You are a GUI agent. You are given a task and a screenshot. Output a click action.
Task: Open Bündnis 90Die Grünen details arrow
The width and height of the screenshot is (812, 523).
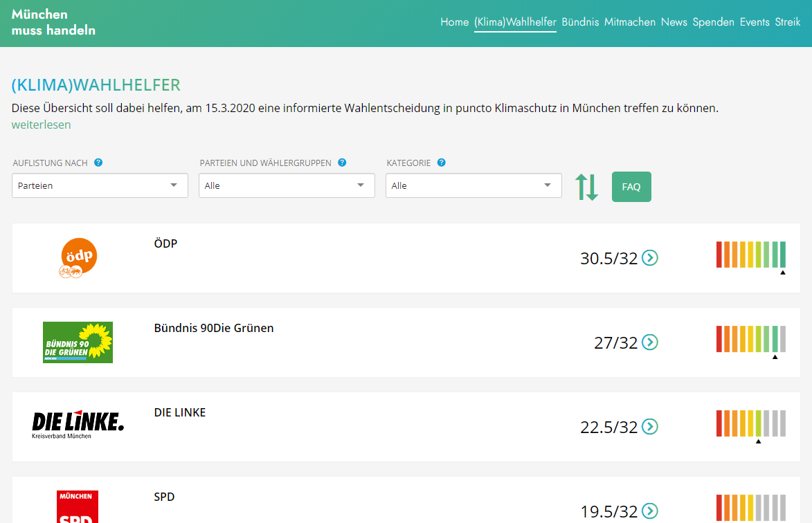pos(650,342)
